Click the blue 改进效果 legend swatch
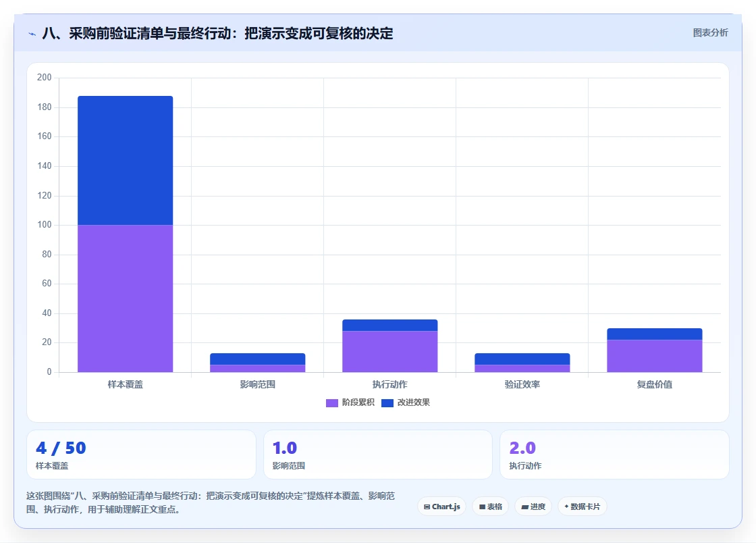756x543 pixels. [x=387, y=403]
